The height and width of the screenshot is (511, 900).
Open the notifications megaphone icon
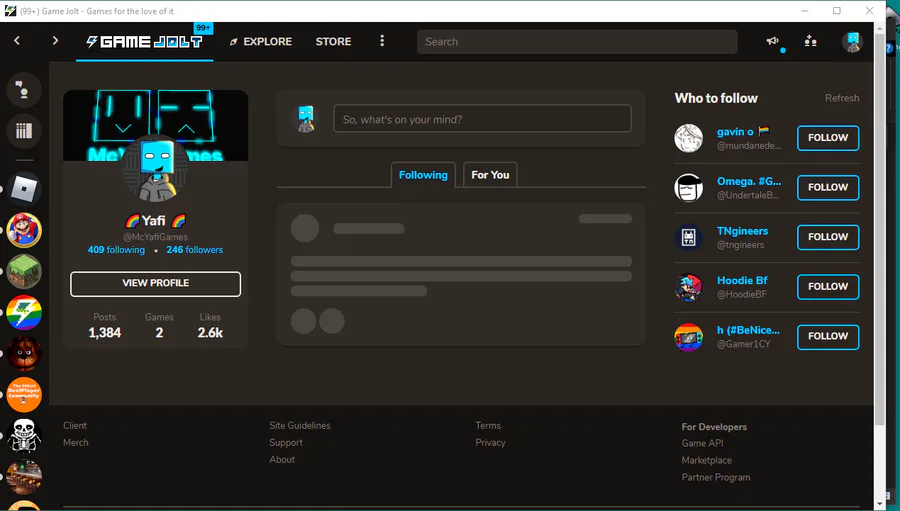tap(773, 41)
